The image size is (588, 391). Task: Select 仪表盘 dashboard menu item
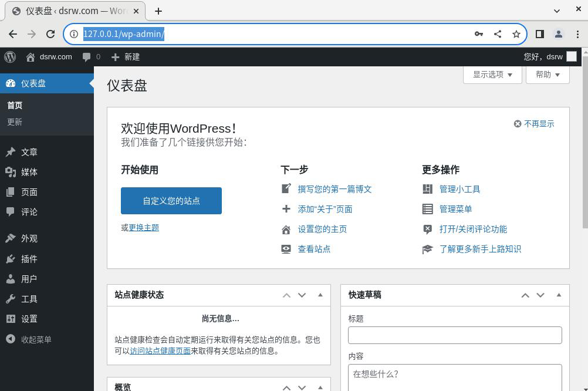tap(47, 83)
